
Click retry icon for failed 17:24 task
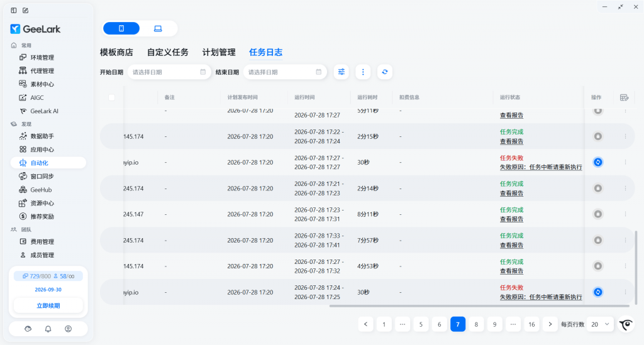(598, 292)
